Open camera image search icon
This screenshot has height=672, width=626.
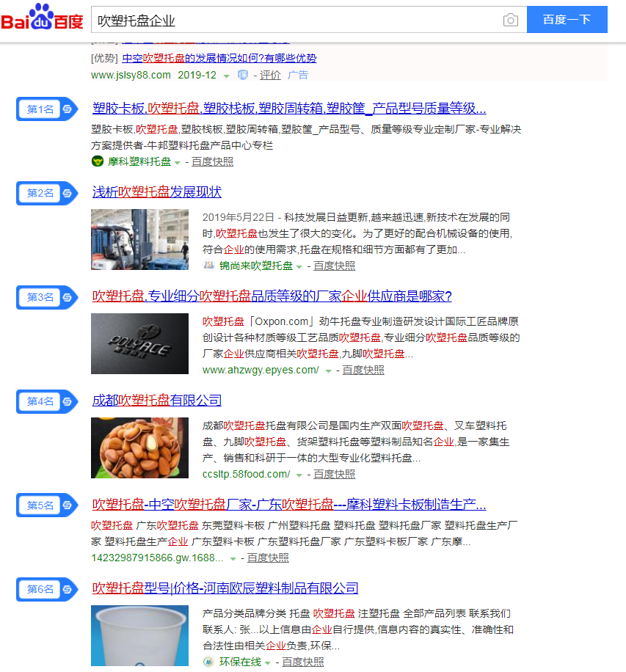(510, 20)
